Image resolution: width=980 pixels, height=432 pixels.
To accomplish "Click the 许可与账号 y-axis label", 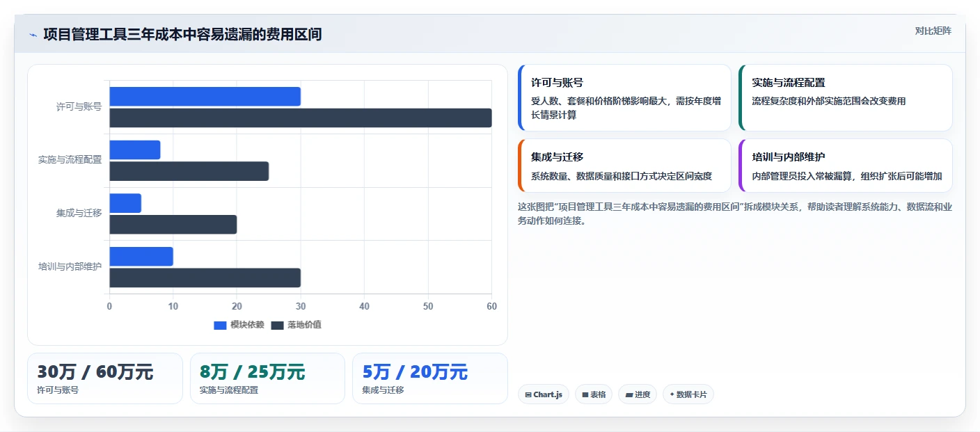I will tap(79, 106).
